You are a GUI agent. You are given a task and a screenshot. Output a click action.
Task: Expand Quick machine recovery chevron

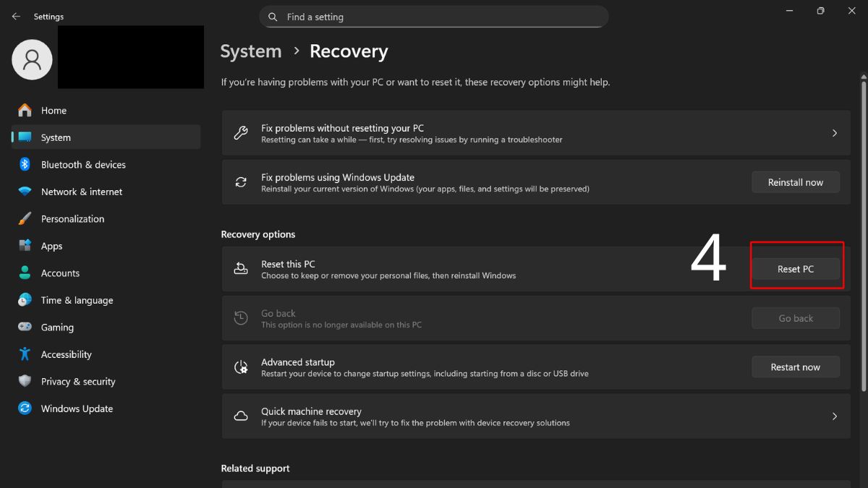(x=834, y=416)
